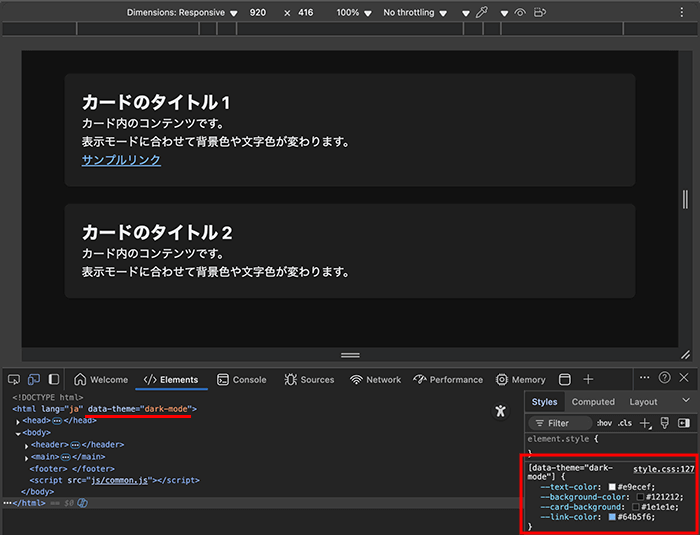
Task: Click the ellipsis before closing html tag
Action: point(8,503)
